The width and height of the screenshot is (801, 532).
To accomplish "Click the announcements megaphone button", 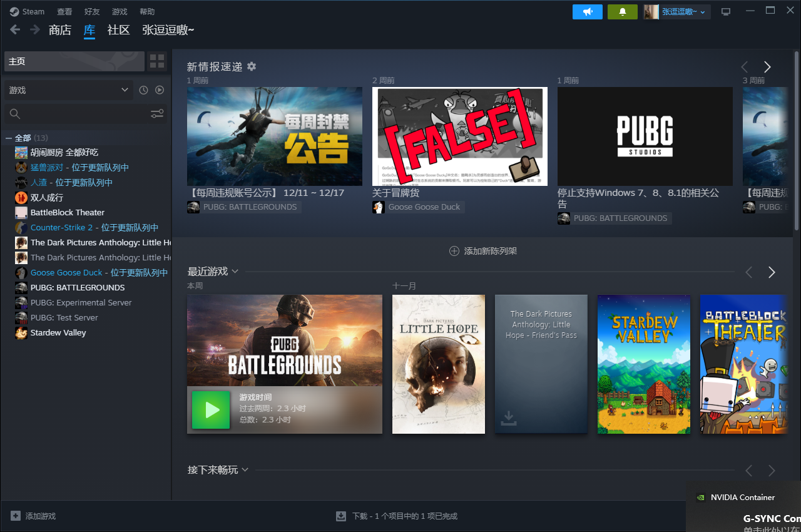I will tap(588, 12).
